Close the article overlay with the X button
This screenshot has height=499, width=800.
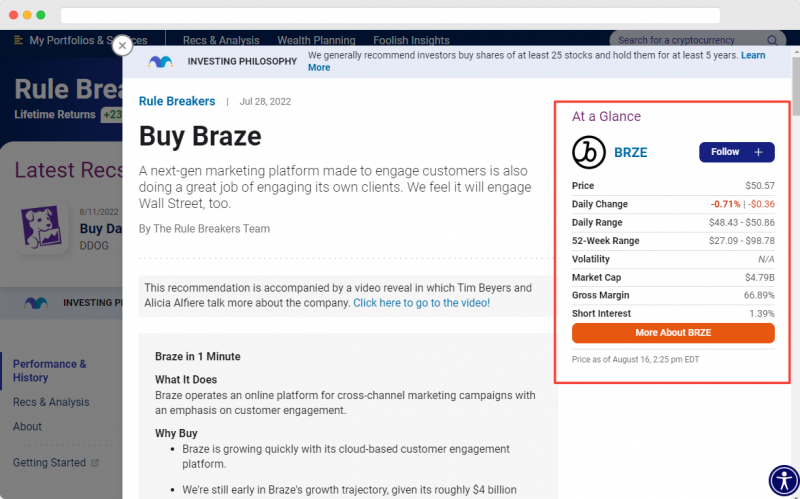[x=122, y=46]
